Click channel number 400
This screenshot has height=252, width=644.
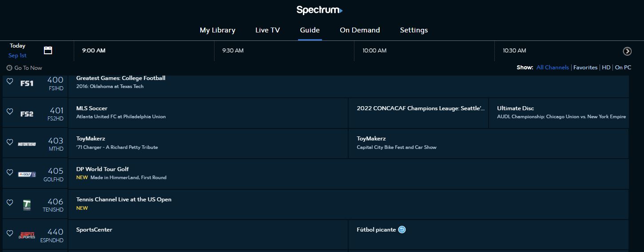56,80
